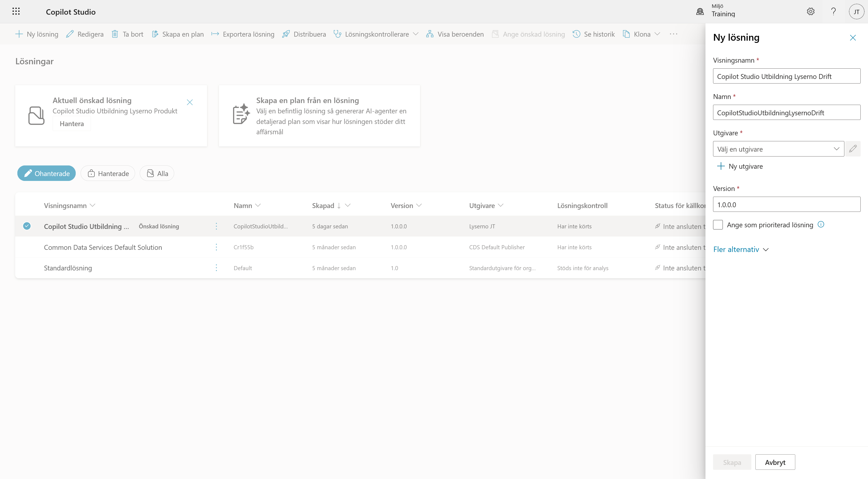Open Visningsnamn column header menu

point(70,206)
